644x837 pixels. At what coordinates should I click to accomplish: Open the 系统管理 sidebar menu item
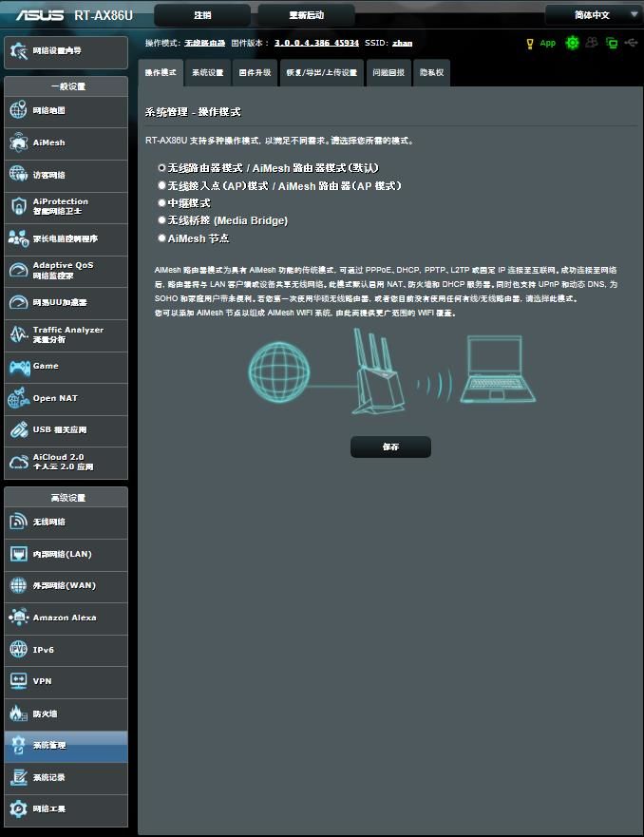(x=66, y=745)
